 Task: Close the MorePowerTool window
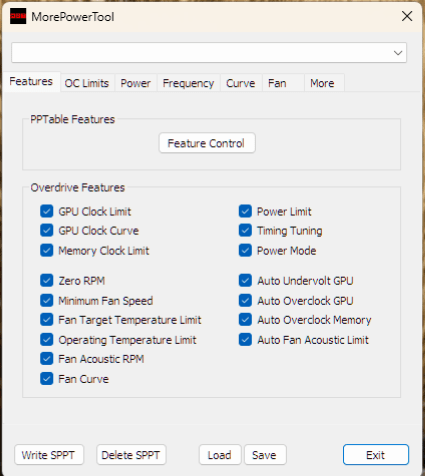click(407, 16)
